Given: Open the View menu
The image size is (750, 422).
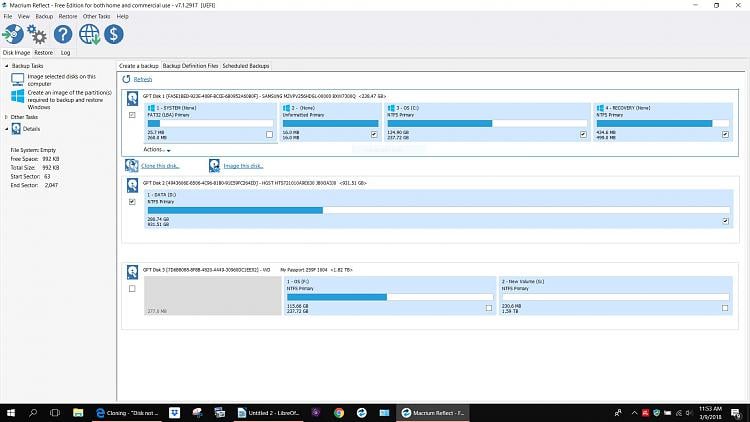Looking at the screenshot, I should (23, 16).
